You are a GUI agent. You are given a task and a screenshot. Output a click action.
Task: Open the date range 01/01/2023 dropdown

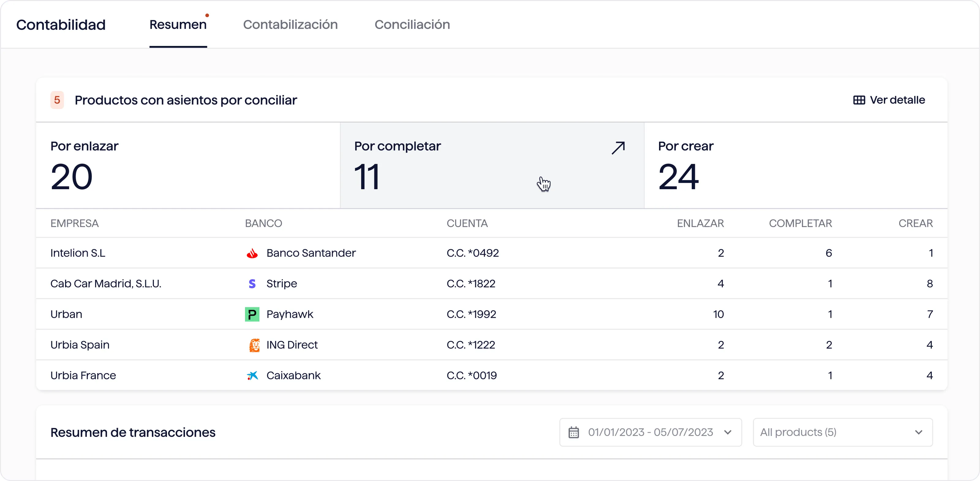(x=650, y=432)
